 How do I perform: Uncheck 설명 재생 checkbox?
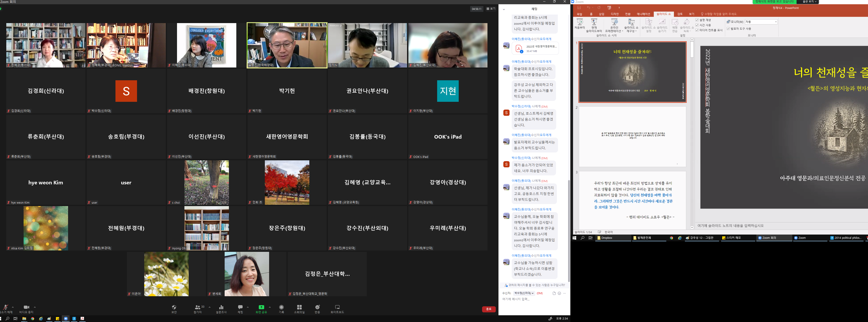tap(697, 20)
